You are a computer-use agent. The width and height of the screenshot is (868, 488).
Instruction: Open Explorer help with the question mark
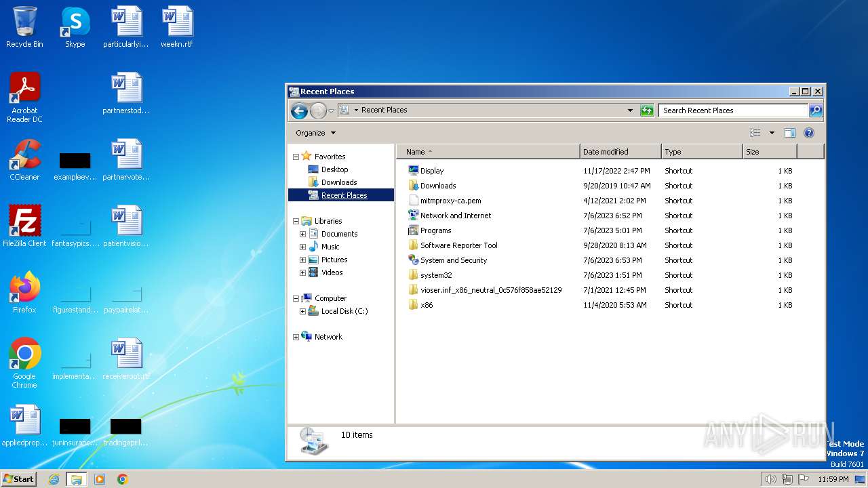pos(808,133)
